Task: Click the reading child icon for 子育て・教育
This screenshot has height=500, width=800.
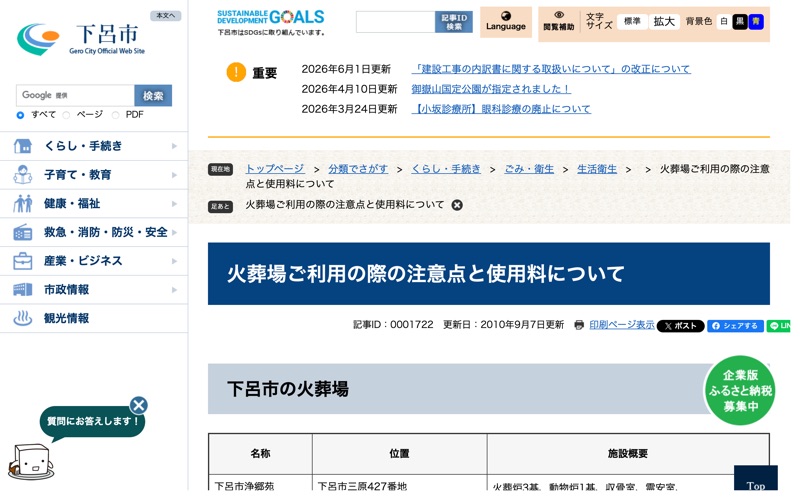Action: pos(22,175)
